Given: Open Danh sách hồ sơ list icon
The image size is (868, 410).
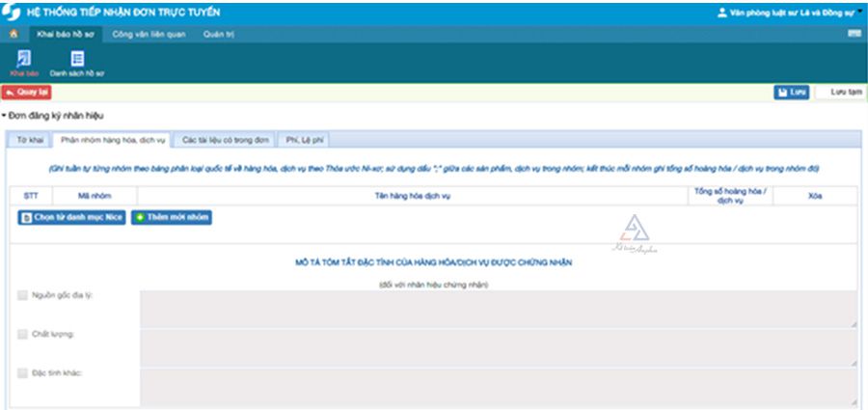Looking at the screenshot, I should click(77, 60).
